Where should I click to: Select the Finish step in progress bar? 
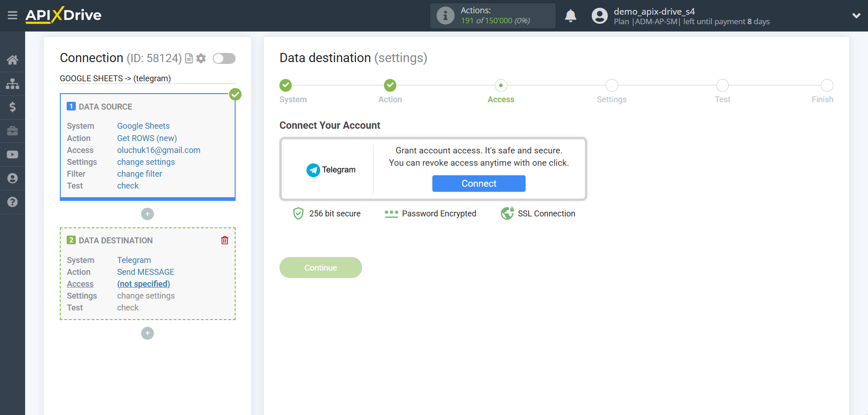point(827,85)
